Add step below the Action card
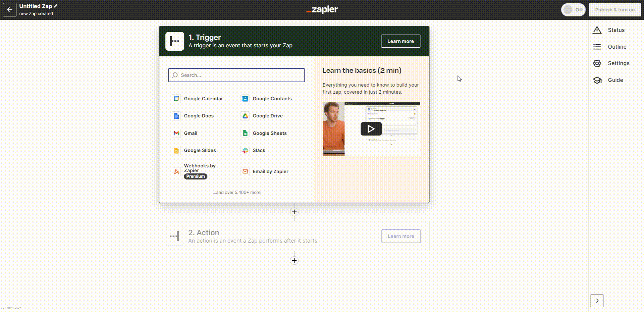The image size is (644, 312). 294,261
